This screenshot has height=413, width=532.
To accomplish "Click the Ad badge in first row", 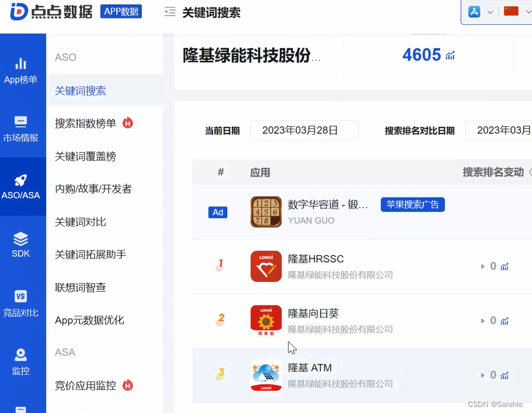I will pyautogui.click(x=218, y=212).
